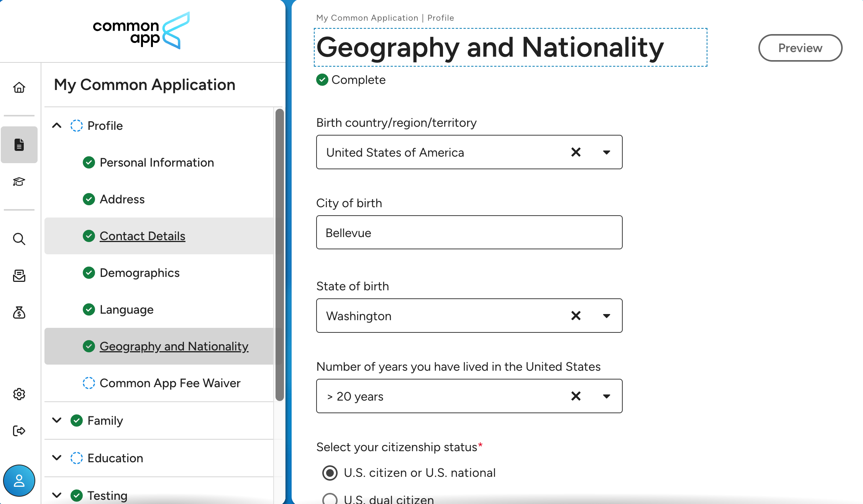Click the home icon in sidebar
The height and width of the screenshot is (504, 863).
coord(19,88)
